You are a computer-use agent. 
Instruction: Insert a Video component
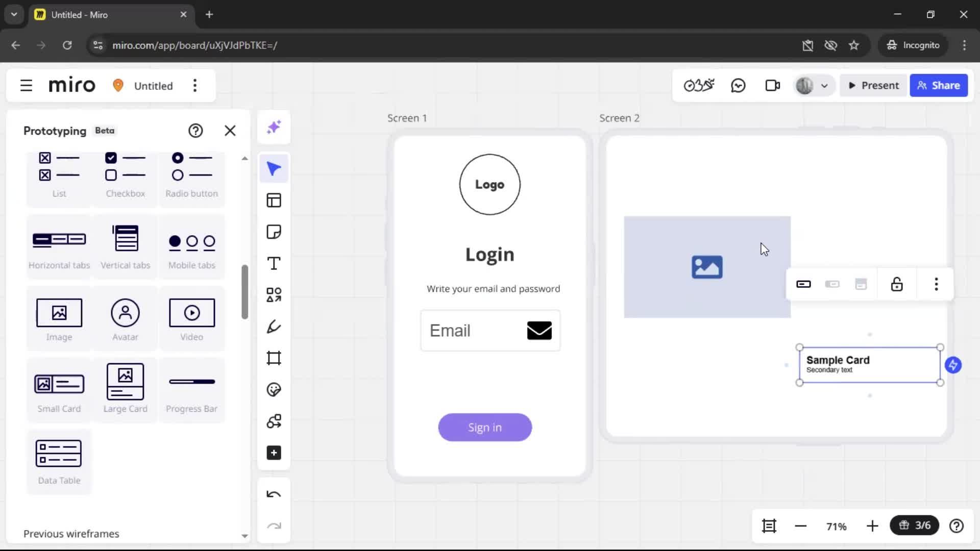(192, 319)
